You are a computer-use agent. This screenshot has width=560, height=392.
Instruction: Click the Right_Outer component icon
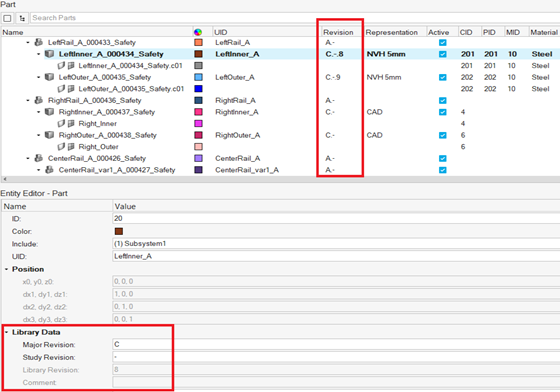[x=66, y=147]
